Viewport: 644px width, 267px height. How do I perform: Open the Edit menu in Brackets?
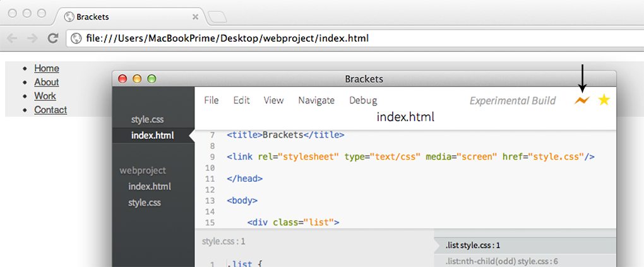click(x=241, y=100)
